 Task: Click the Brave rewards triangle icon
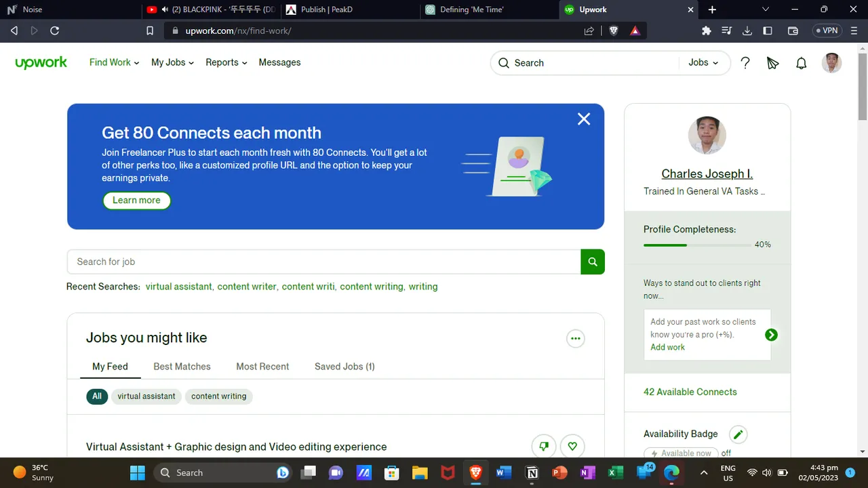tap(635, 30)
